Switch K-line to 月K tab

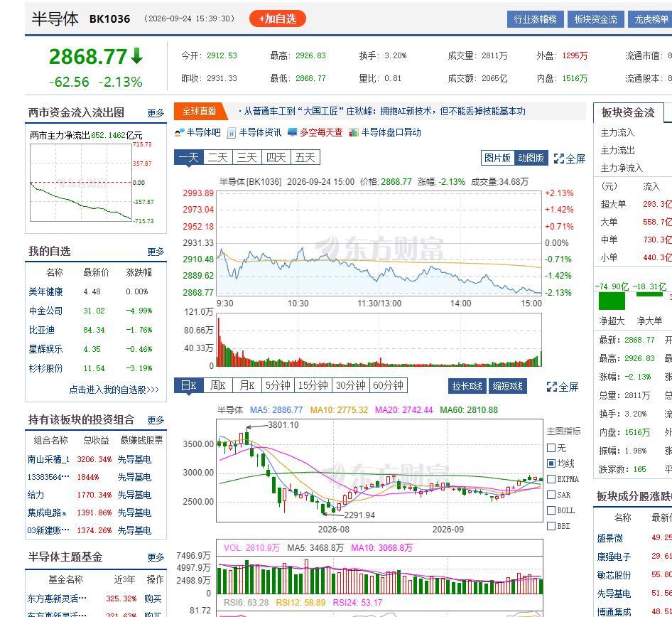247,385
